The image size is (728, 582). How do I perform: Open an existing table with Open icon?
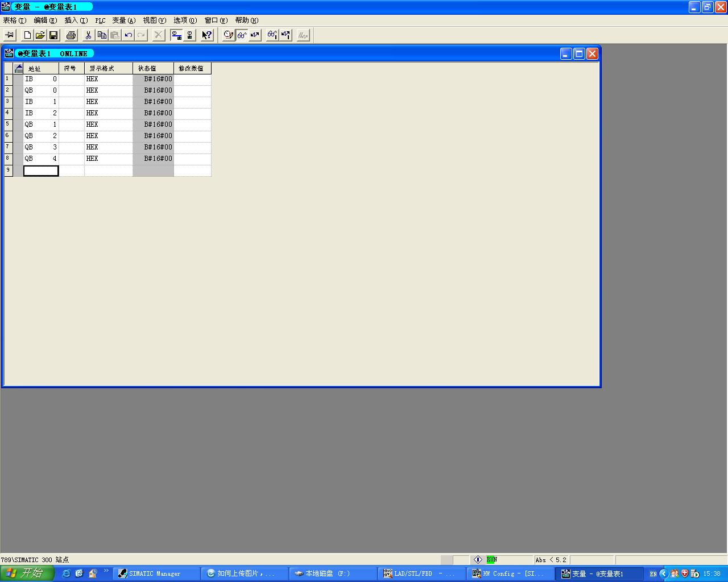[40, 35]
